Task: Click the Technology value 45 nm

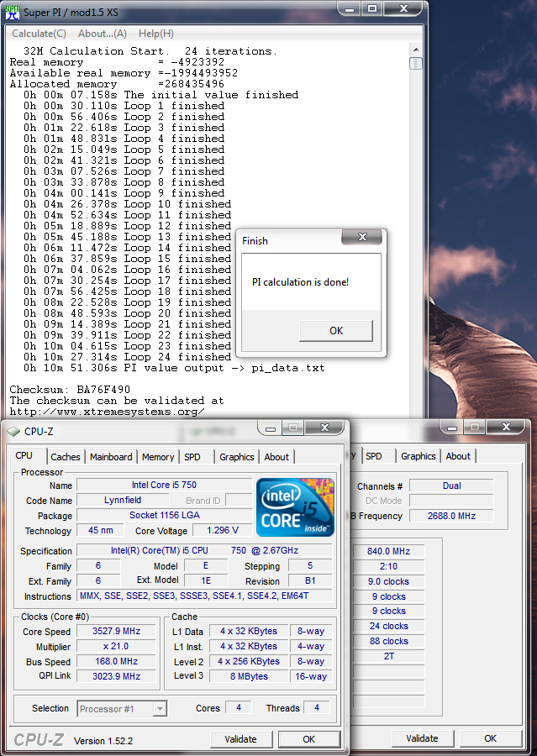Action: click(100, 530)
